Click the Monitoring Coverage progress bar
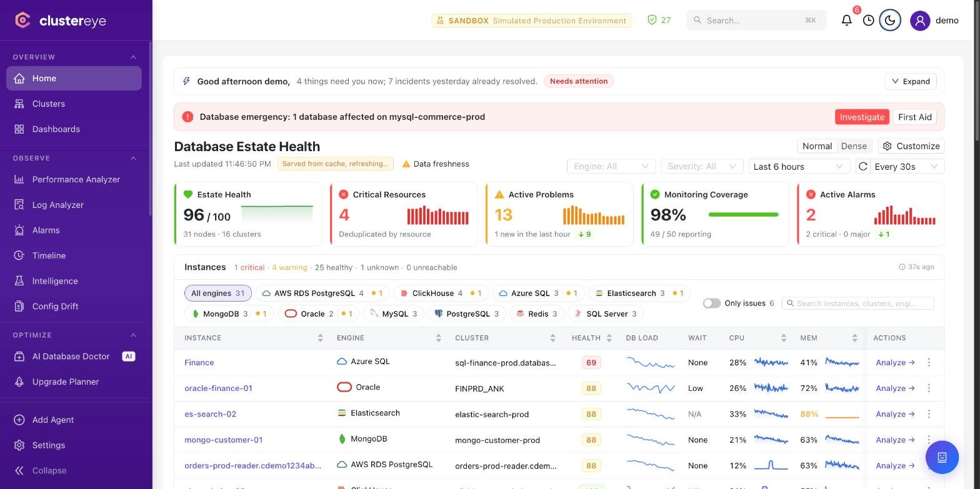The width and height of the screenshot is (980, 489). click(x=744, y=215)
